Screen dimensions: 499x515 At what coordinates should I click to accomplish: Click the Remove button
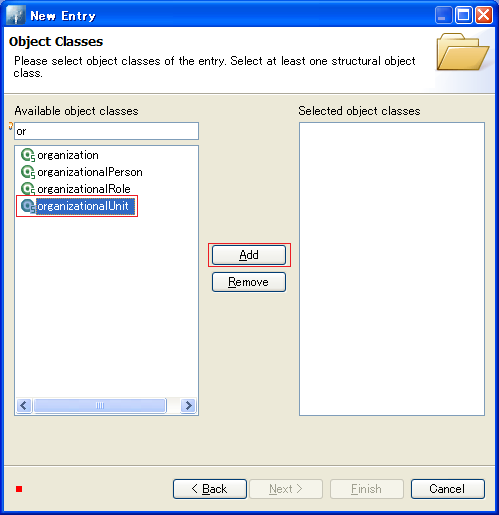pos(249,282)
